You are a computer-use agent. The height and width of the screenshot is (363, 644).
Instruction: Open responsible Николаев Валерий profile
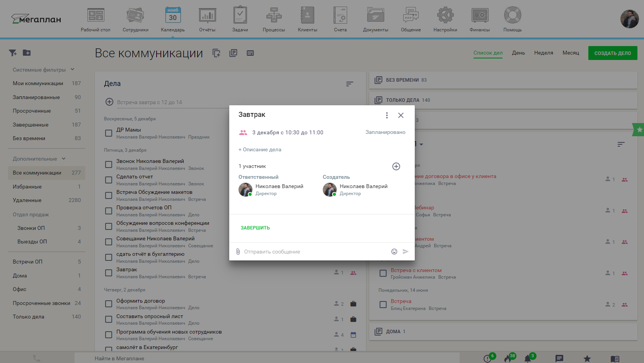279,186
